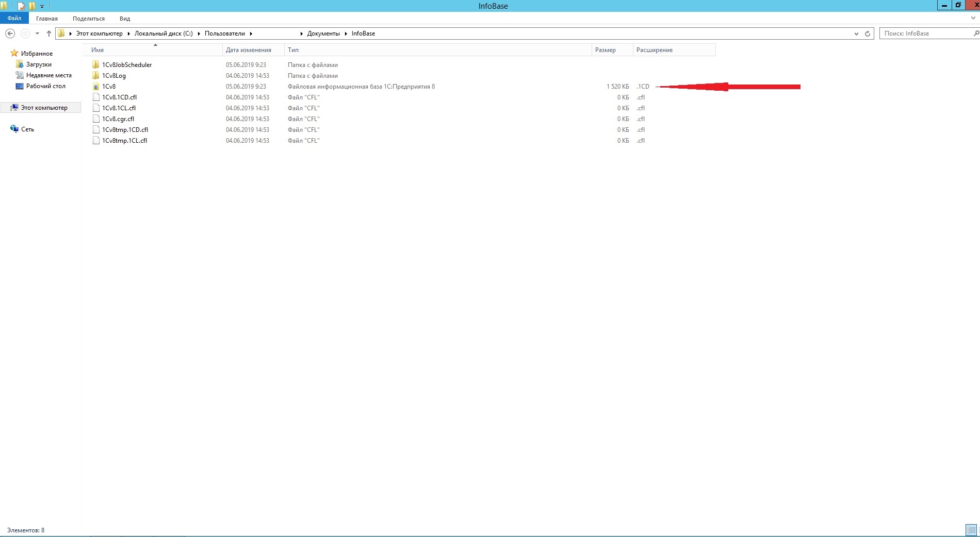This screenshot has width=980, height=537.
Task: Select the 1Cv8Log folder icon
Action: pos(95,75)
